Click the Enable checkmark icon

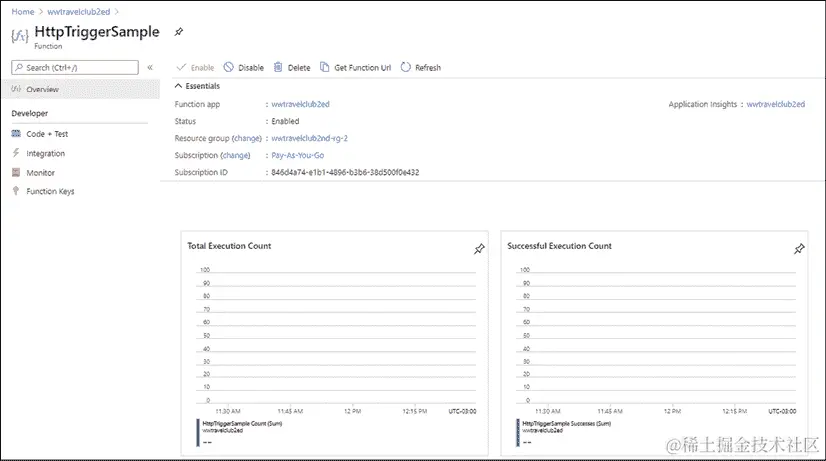pos(181,67)
